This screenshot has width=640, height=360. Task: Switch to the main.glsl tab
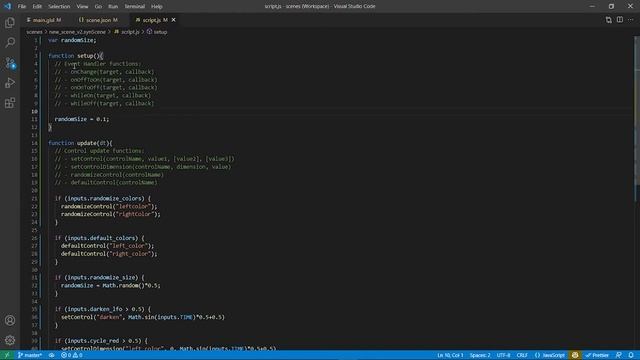(x=47, y=20)
